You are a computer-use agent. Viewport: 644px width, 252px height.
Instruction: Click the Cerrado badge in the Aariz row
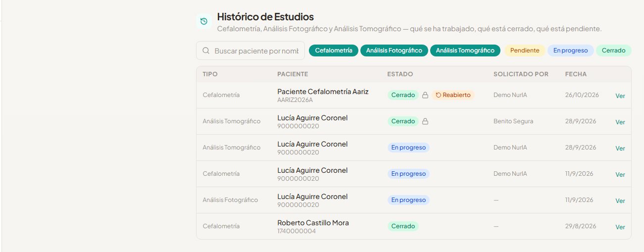pyautogui.click(x=403, y=95)
